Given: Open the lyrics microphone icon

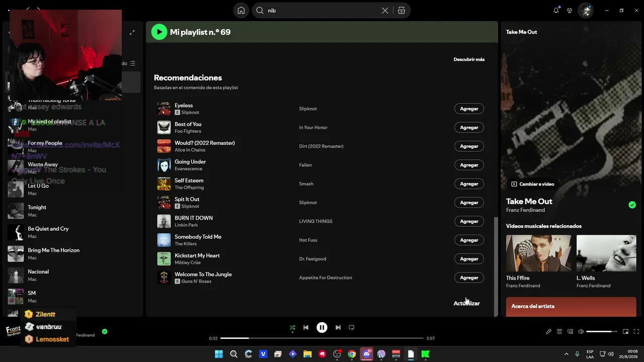Looking at the screenshot, I should click(x=548, y=332).
